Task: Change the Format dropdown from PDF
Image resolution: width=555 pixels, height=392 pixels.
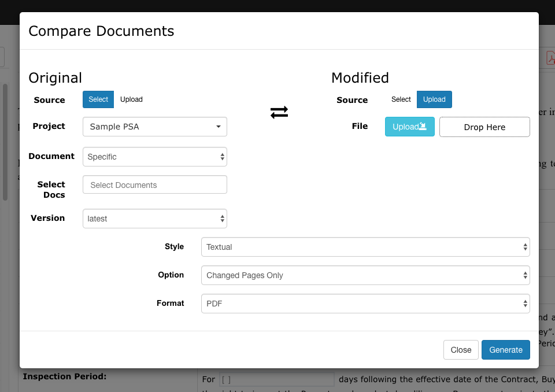Action: 365,303
